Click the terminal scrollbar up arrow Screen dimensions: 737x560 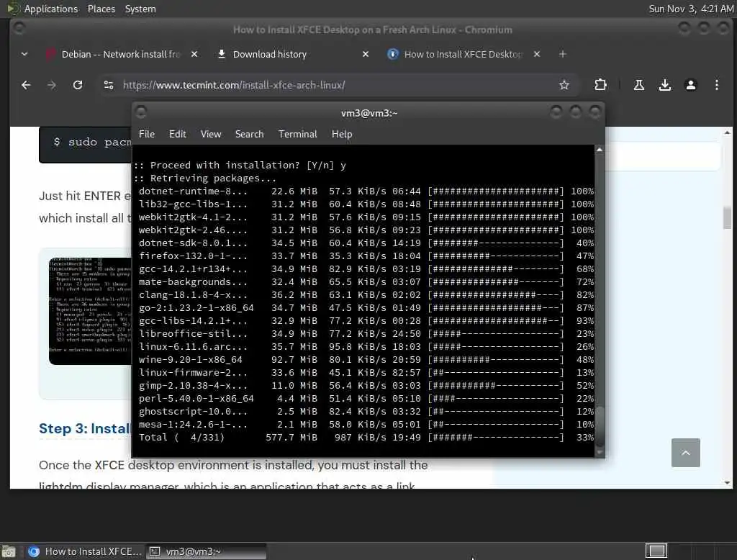click(600, 150)
